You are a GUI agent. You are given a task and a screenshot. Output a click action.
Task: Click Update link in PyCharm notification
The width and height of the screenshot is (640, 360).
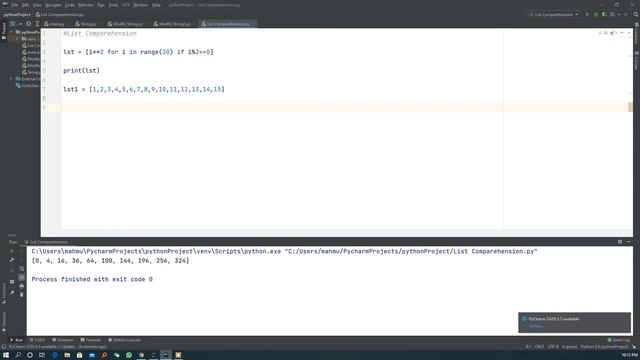click(536, 326)
